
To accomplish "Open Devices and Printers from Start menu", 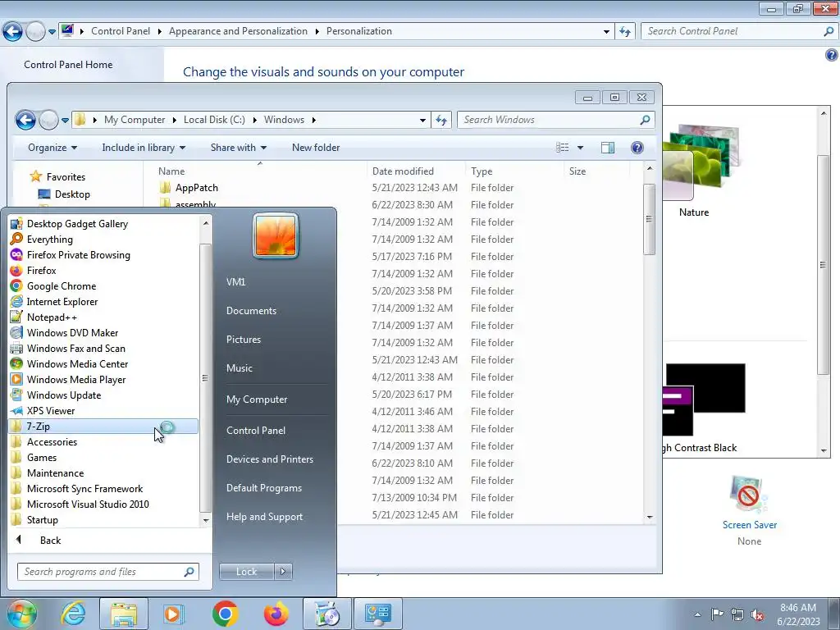I will [269, 459].
